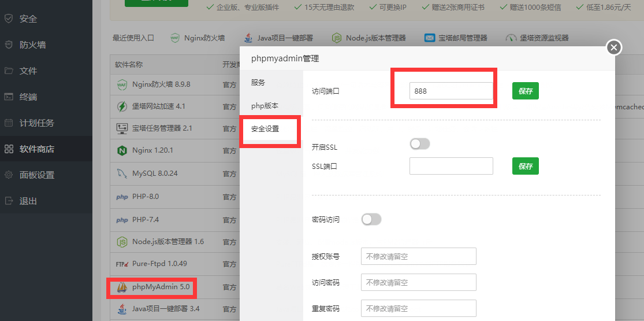Image resolution: width=644 pixels, height=321 pixels.
Task: Click the 退出 logout icon
Action: pos(9,201)
